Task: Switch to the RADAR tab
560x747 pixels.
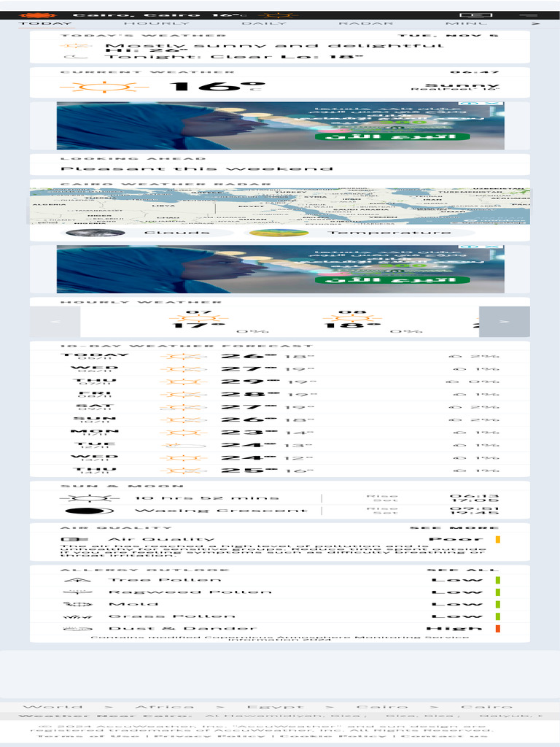Action: click(366, 23)
